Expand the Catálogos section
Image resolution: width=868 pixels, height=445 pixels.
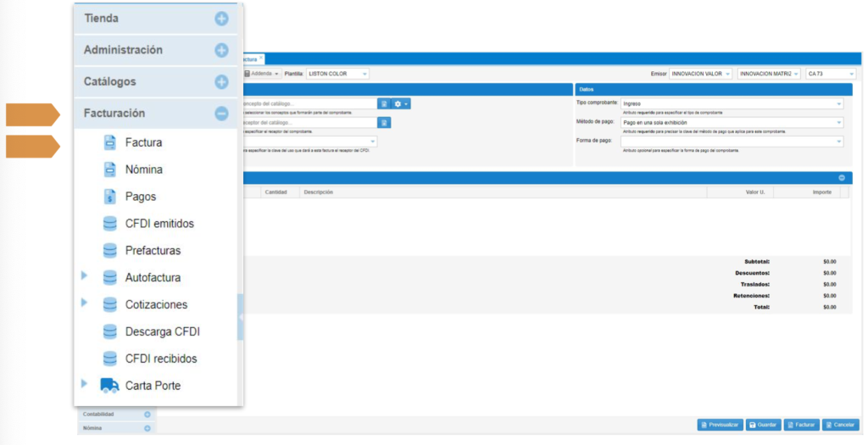click(156, 82)
